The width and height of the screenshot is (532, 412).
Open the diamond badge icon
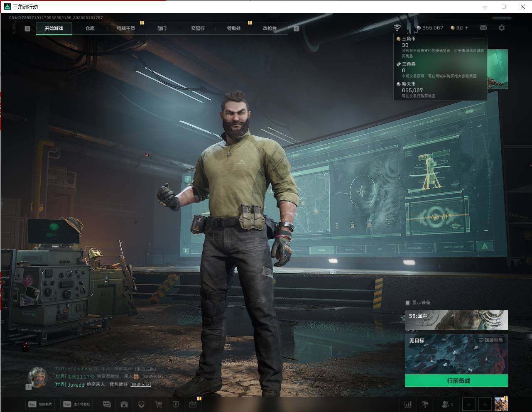click(x=141, y=404)
